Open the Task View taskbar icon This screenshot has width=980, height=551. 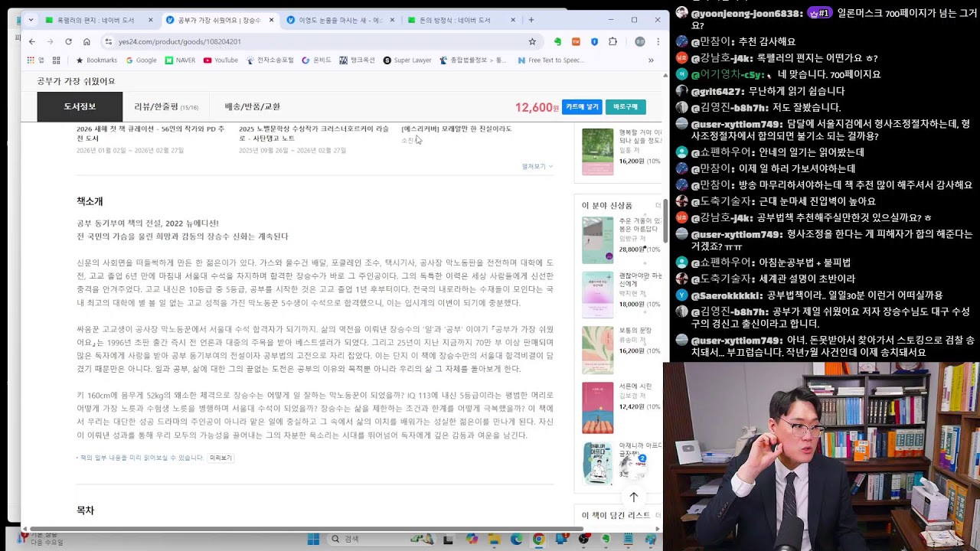448,540
